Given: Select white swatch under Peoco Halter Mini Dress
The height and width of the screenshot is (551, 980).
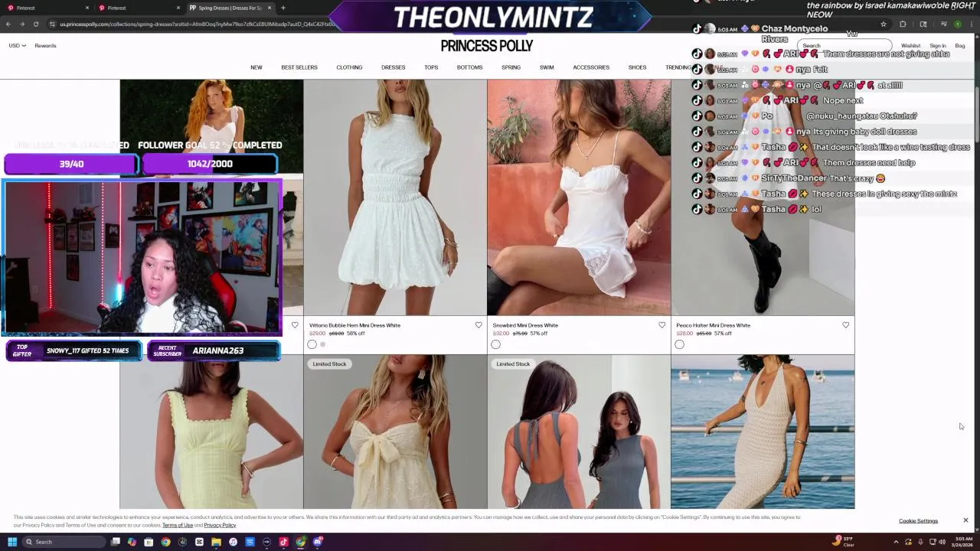Looking at the screenshot, I should tap(679, 344).
